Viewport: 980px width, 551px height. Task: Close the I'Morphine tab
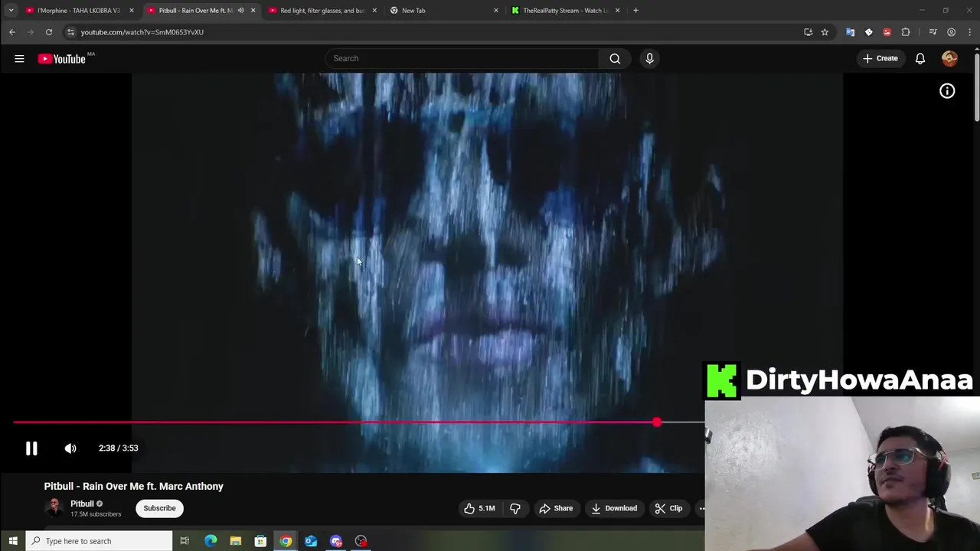pyautogui.click(x=131, y=11)
